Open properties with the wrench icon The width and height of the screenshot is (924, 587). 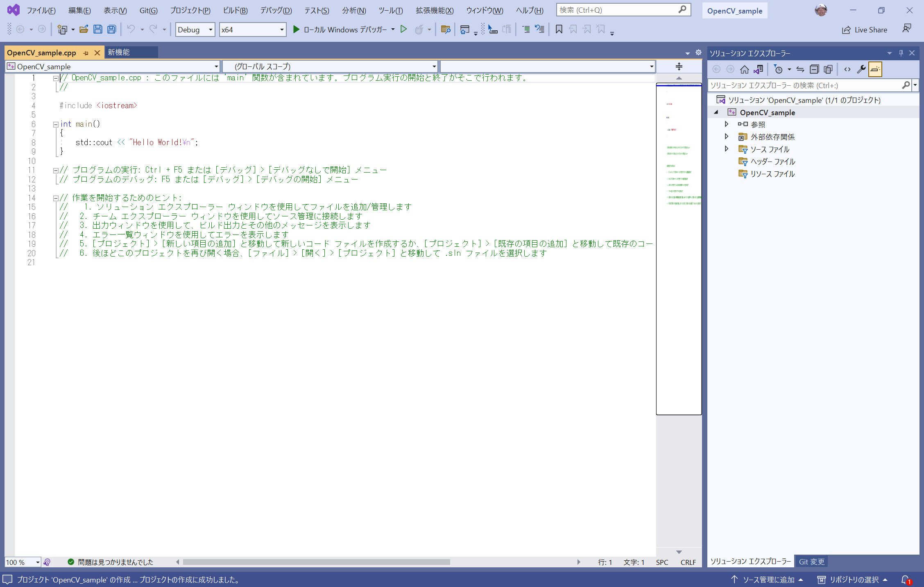click(x=861, y=69)
